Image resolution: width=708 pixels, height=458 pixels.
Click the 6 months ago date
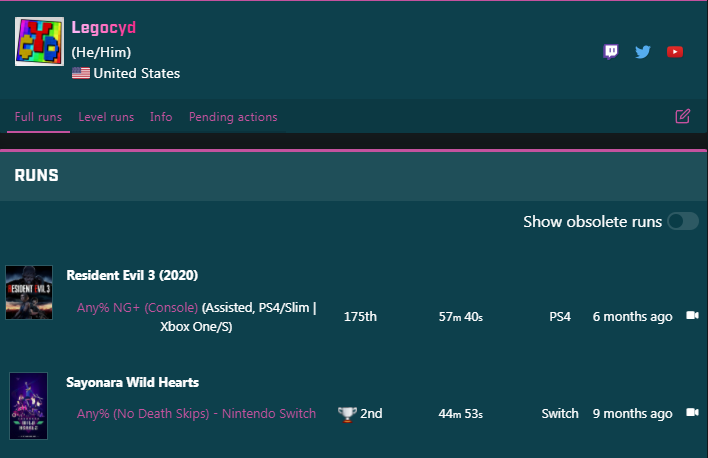(633, 317)
